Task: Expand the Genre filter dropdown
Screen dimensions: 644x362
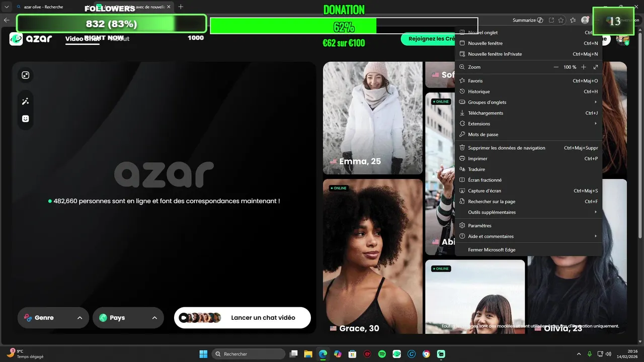Action: point(53,318)
